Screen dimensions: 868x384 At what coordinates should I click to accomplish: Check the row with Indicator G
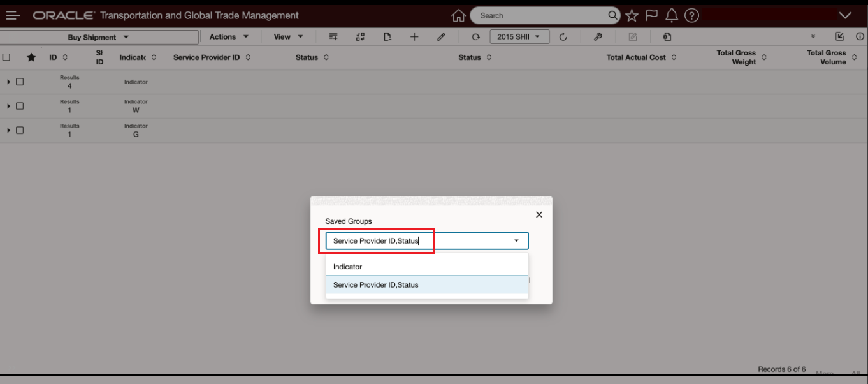click(20, 130)
